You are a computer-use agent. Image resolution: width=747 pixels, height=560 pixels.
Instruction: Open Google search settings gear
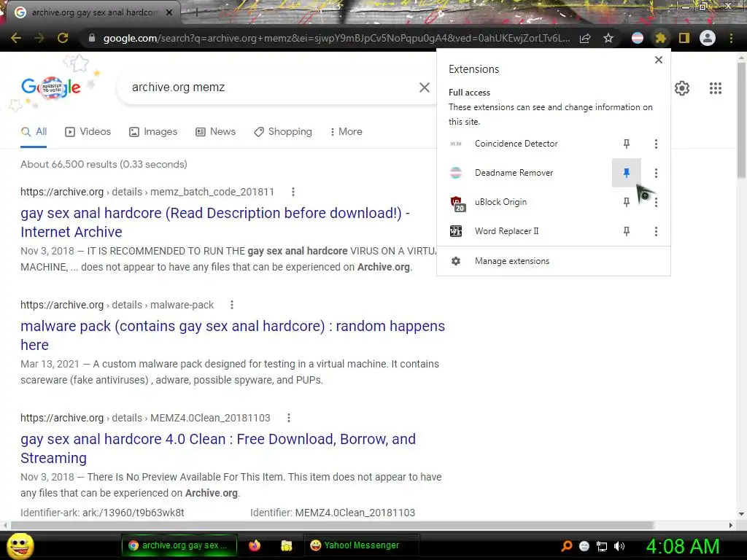click(x=682, y=88)
